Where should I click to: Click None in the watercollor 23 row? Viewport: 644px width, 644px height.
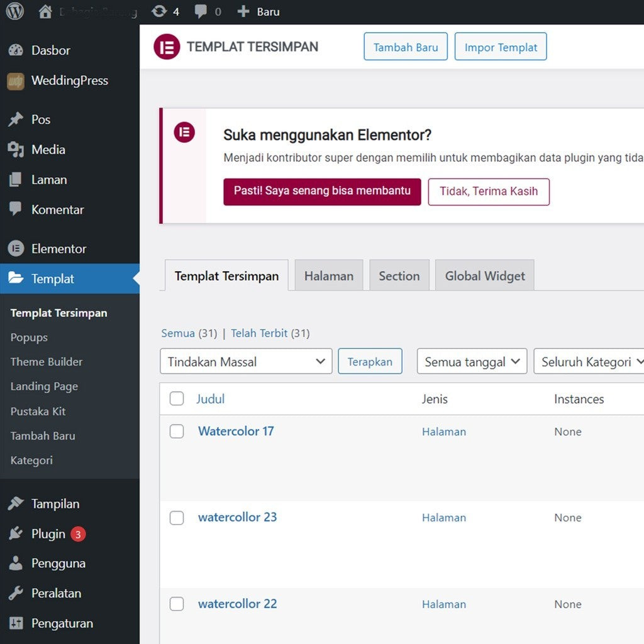click(x=568, y=518)
